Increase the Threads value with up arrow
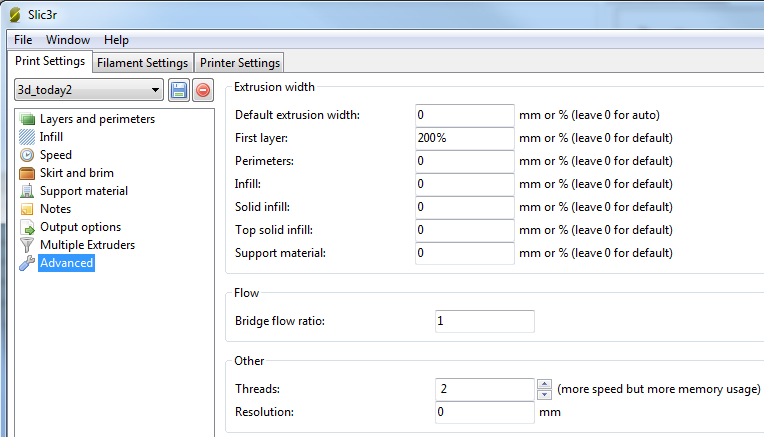Viewport: 764px width, 437px height. (x=544, y=384)
